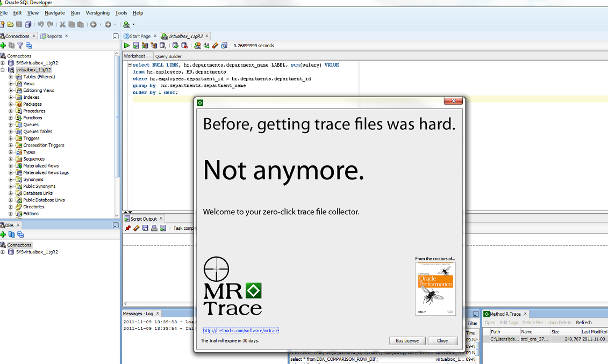Expand the Views tree node
This screenshot has height=364, width=608.
point(11,84)
